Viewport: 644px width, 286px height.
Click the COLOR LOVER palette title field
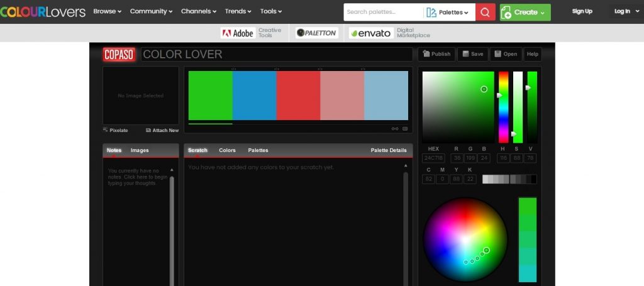(277, 54)
